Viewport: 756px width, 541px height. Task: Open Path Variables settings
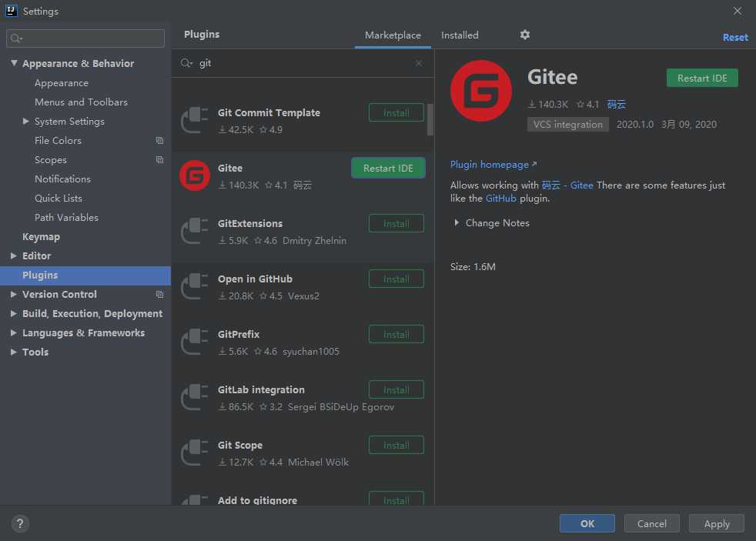coord(66,218)
